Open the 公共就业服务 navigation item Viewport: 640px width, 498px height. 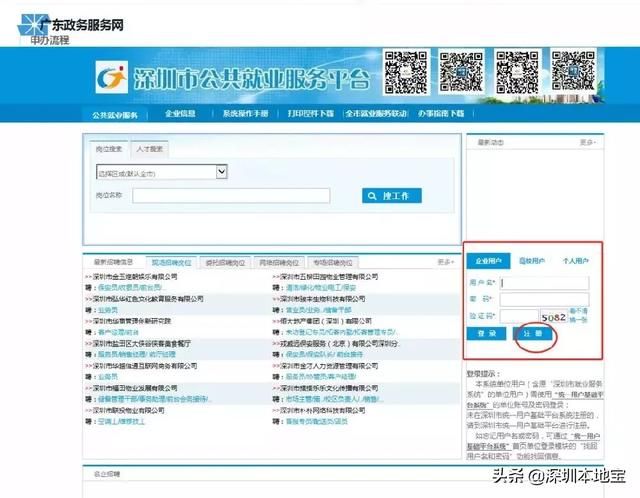115,115
